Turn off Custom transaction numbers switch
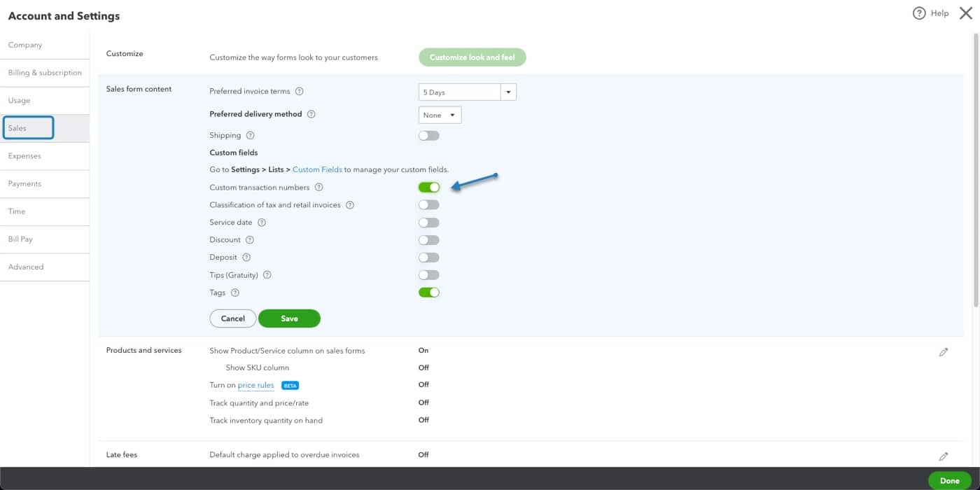Viewport: 980px width, 490px height. tap(429, 188)
